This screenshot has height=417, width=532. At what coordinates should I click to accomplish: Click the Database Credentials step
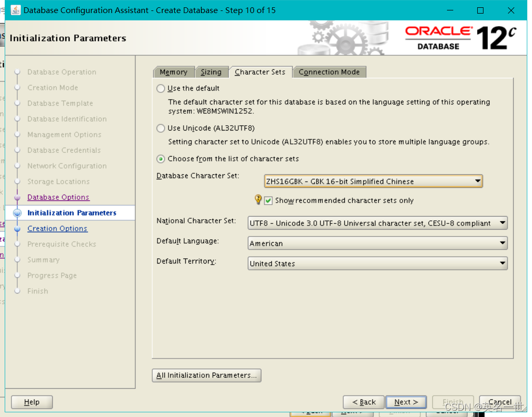pos(64,150)
